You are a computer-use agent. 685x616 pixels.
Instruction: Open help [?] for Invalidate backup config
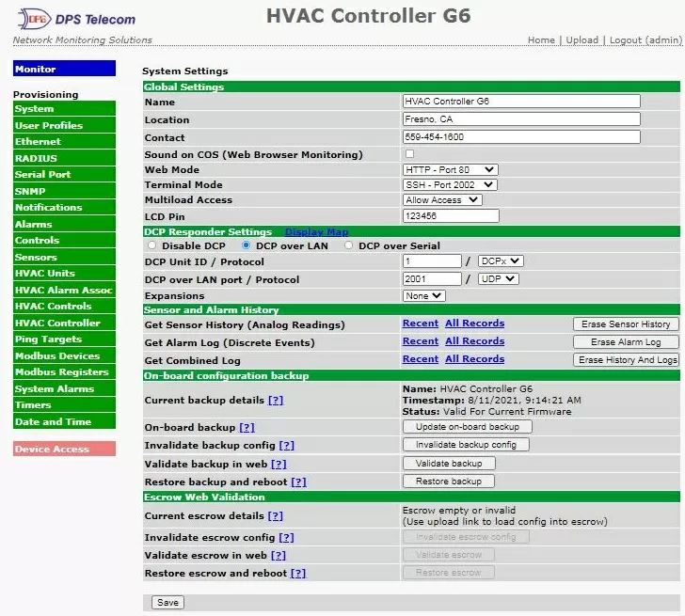click(287, 446)
